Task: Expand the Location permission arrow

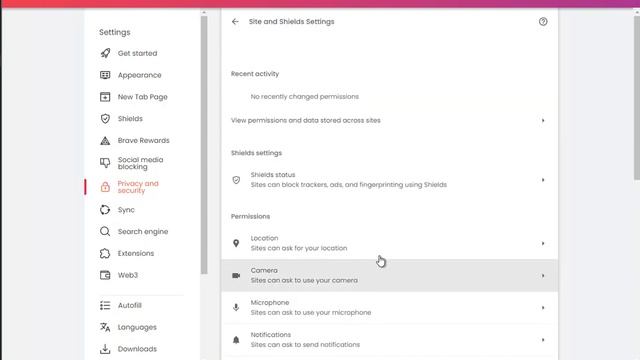Action: (543, 243)
